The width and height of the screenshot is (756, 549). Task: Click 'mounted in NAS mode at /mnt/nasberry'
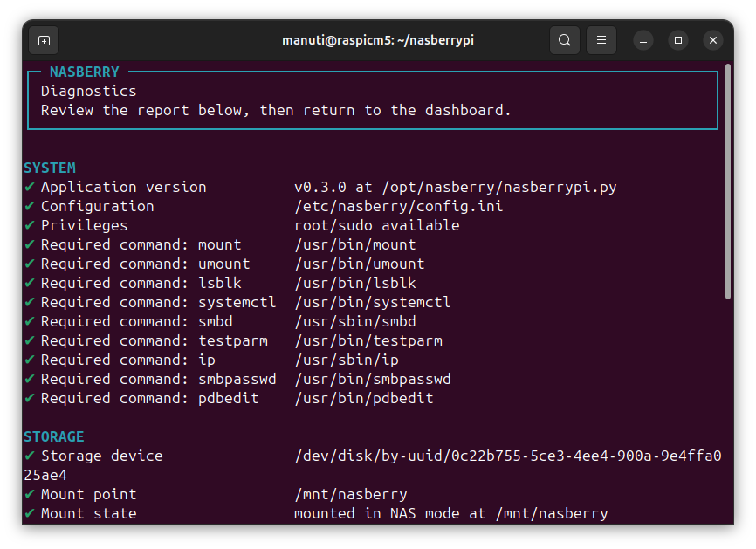451,514
